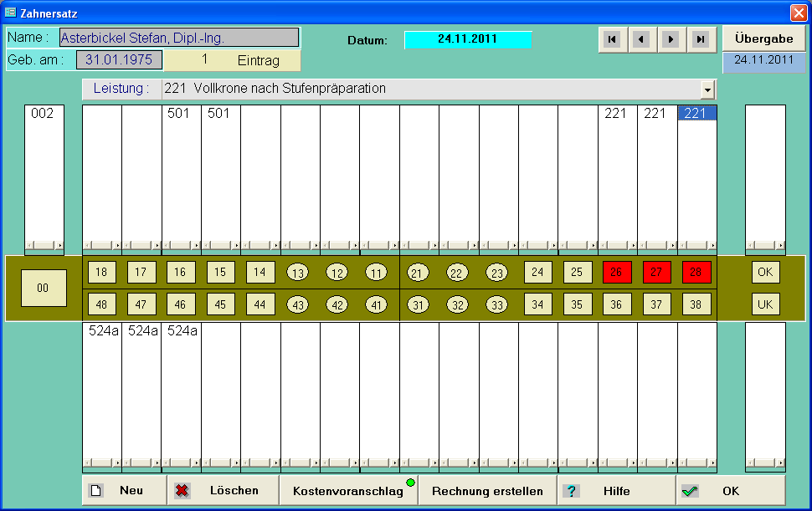The height and width of the screenshot is (511, 812).
Task: Delete the entry with the Löschen button
Action: (223, 491)
